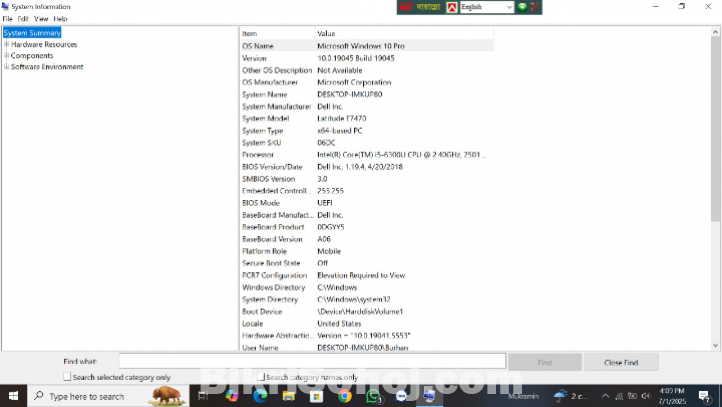Enable Search selected category only checkbox
Image resolution: width=722 pixels, height=407 pixels.
tap(67, 377)
